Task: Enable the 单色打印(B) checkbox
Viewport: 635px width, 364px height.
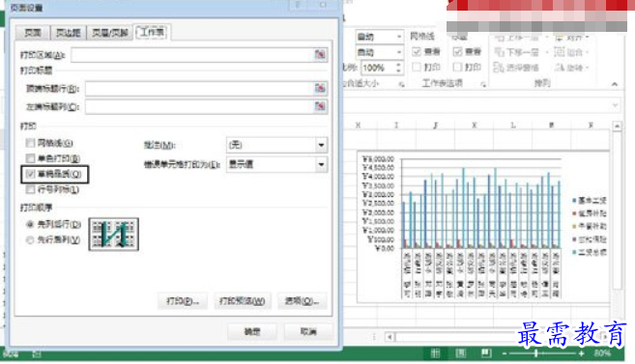Action: click(30, 158)
